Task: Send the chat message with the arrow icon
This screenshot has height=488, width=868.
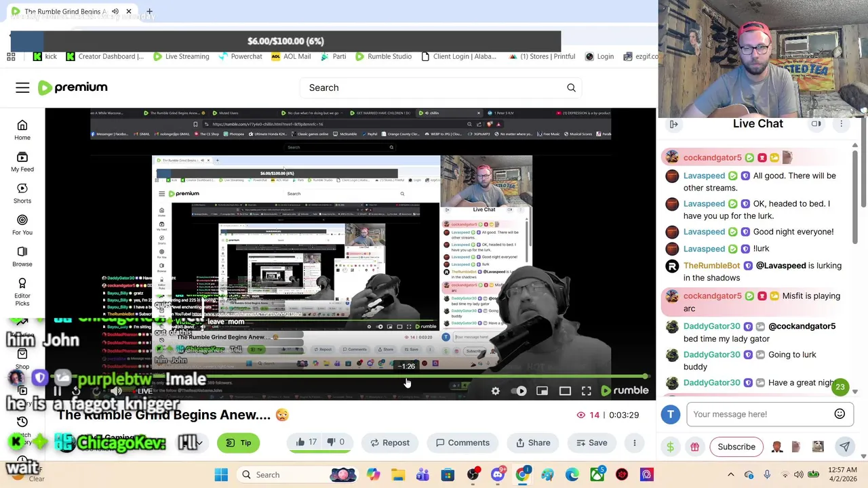Action: click(844, 447)
